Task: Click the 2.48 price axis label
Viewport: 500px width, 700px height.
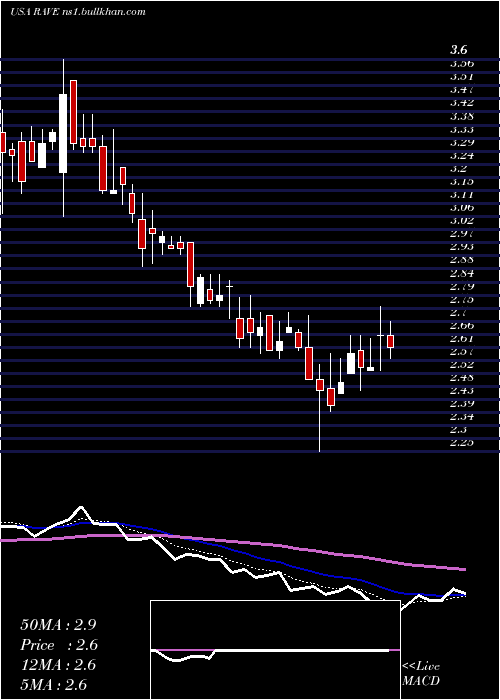Action: click(x=462, y=377)
